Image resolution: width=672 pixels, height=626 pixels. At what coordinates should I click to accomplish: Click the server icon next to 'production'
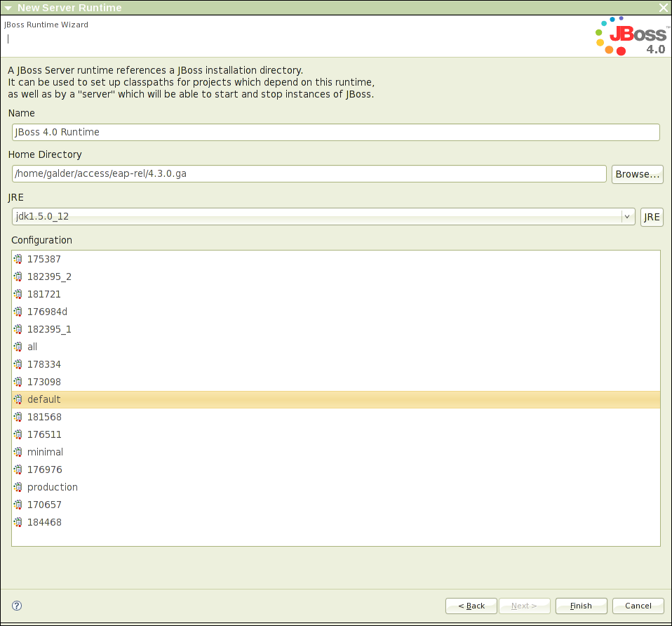pyautogui.click(x=18, y=487)
